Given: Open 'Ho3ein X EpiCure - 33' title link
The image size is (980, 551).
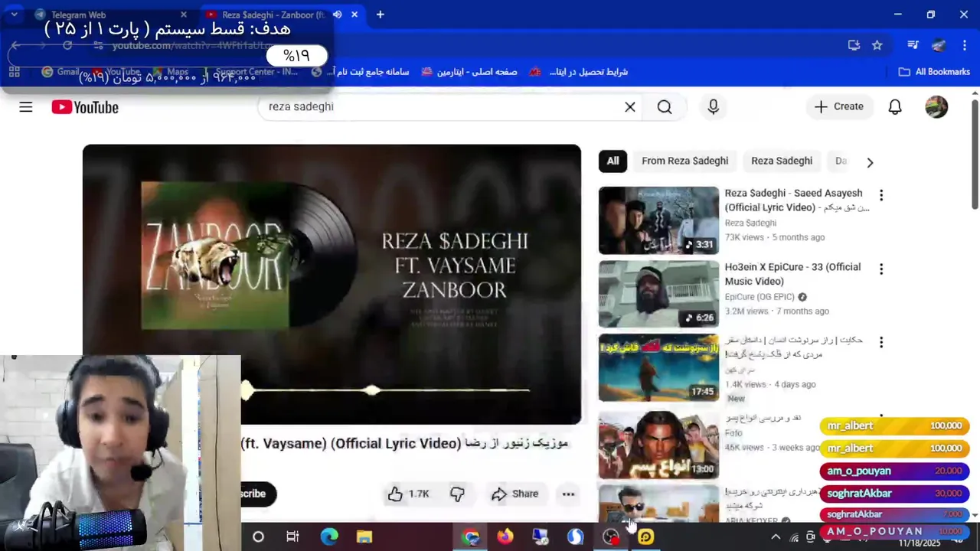Looking at the screenshot, I should point(792,274).
